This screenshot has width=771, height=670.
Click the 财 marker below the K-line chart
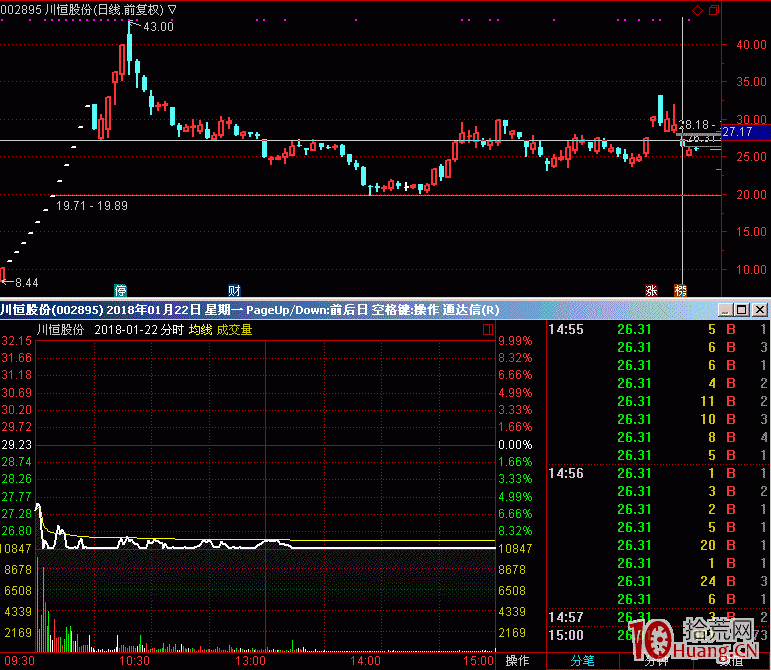pos(233,291)
